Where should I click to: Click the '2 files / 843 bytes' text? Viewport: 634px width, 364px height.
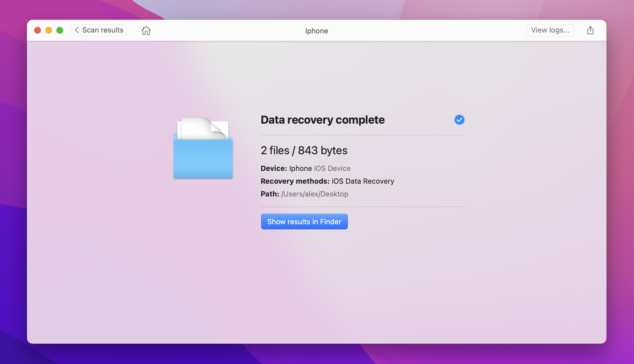(304, 150)
